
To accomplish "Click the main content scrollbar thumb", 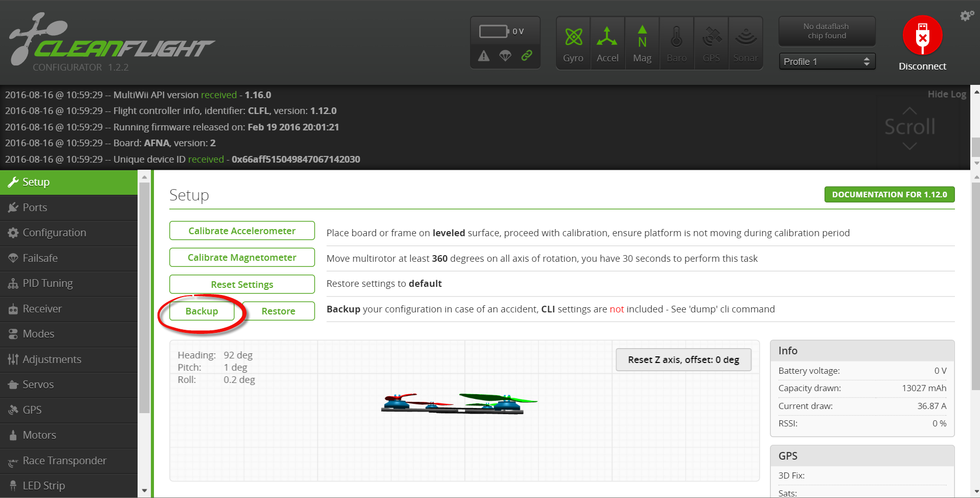I will pos(976,286).
